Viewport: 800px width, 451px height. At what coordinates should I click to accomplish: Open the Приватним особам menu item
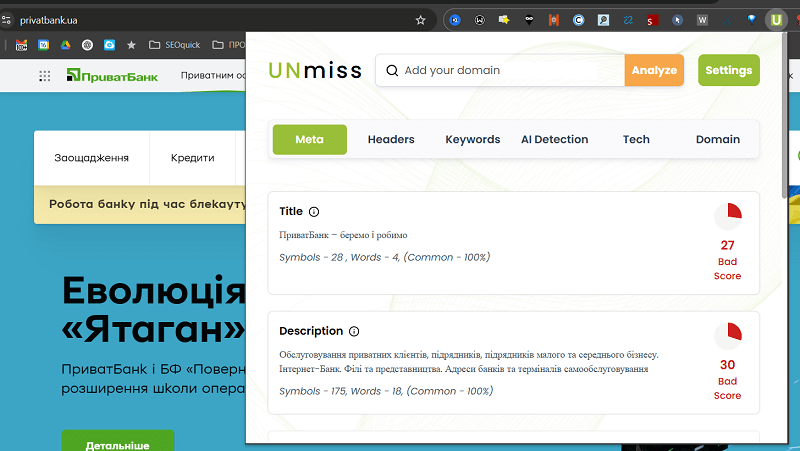(x=213, y=76)
